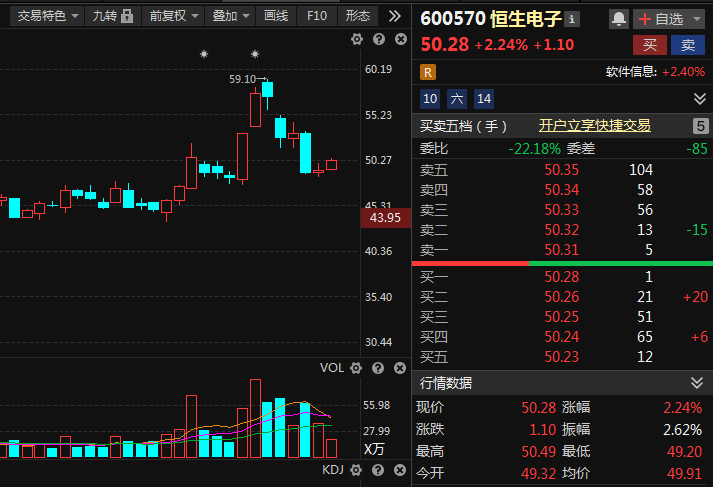The image size is (713, 487).
Task: Open the F10 company info tab
Action: point(317,16)
